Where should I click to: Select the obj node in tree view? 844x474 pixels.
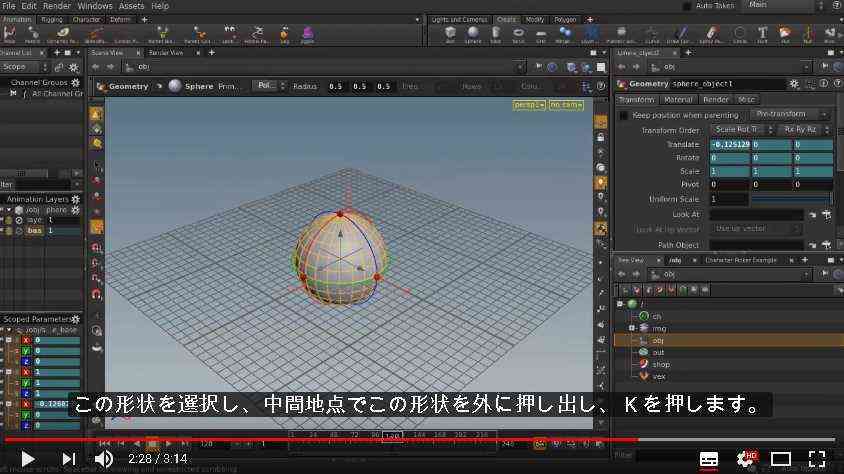tap(729, 341)
